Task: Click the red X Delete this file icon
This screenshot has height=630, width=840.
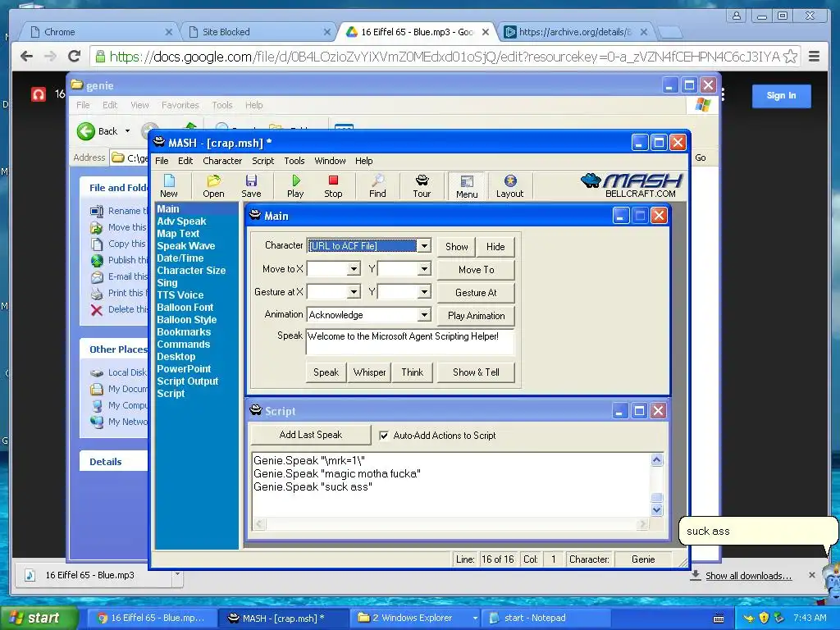Action: coord(97,309)
